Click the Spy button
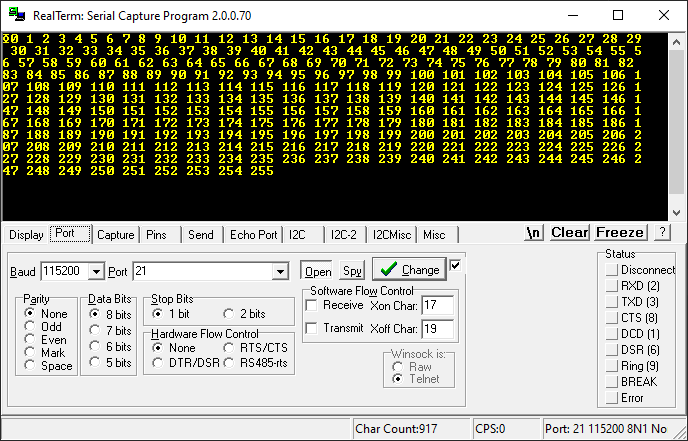This screenshot has width=688, height=441. pyautogui.click(x=352, y=271)
